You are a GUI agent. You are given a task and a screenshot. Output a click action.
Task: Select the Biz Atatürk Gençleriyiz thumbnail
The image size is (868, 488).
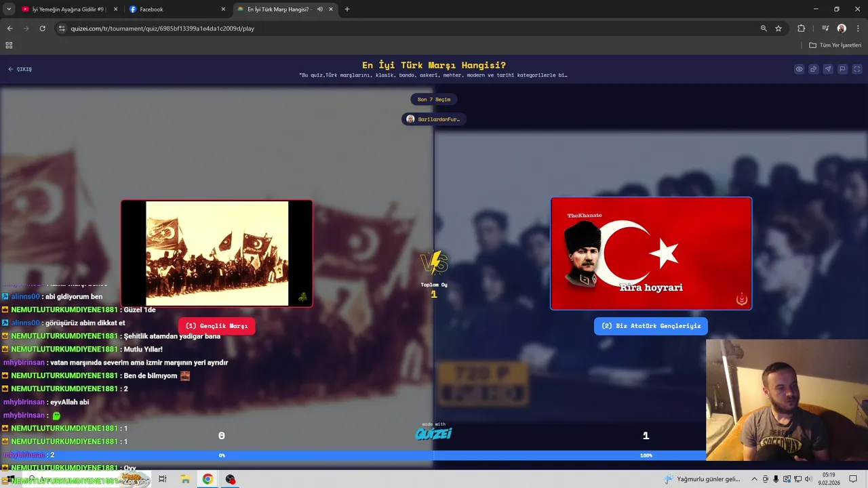(x=651, y=253)
